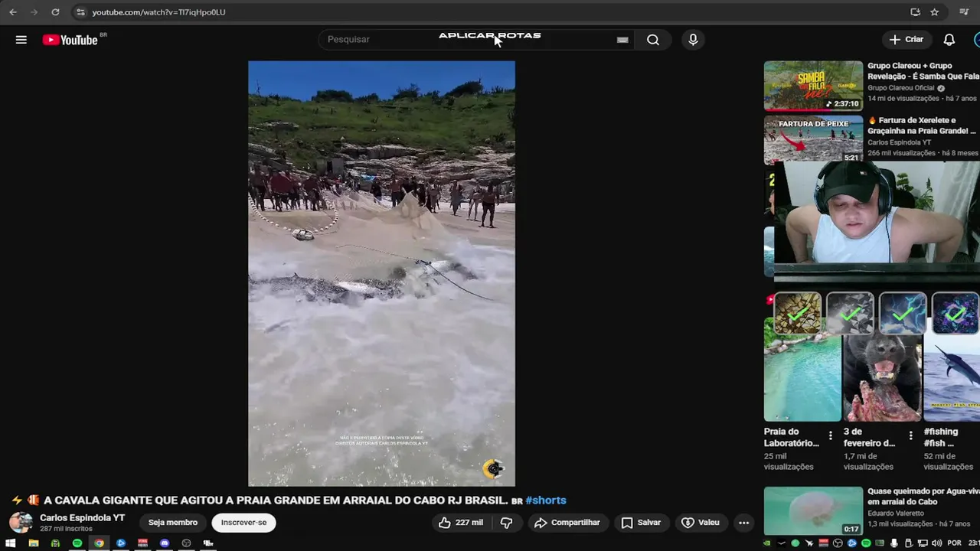Open Praia do Laboratório short thumbnail
Screen dimensions: 980x551
point(802,369)
